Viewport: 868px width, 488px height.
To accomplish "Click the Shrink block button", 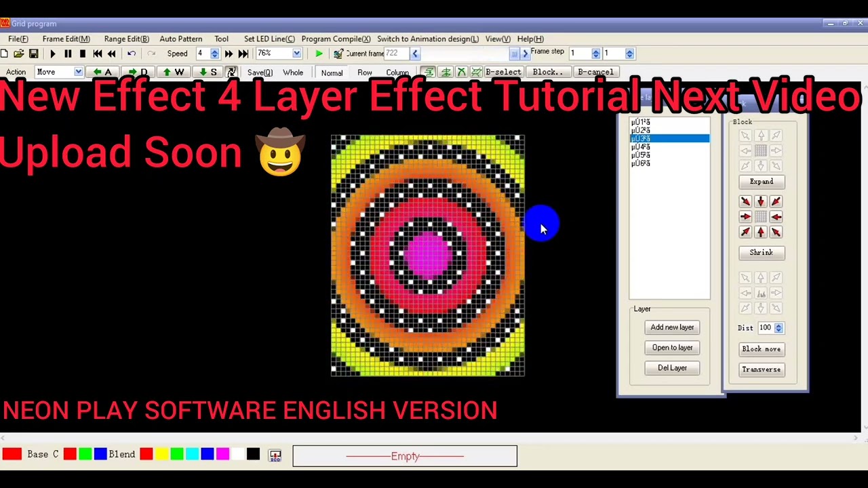I will pos(761,253).
